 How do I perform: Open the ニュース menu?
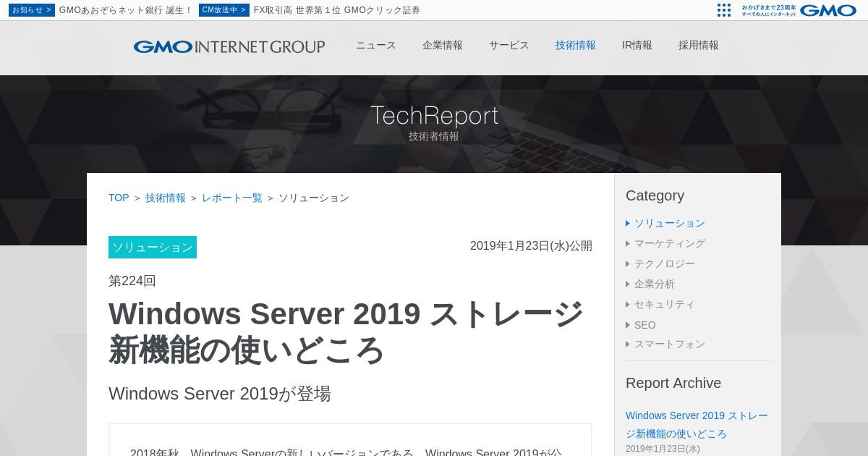(376, 45)
